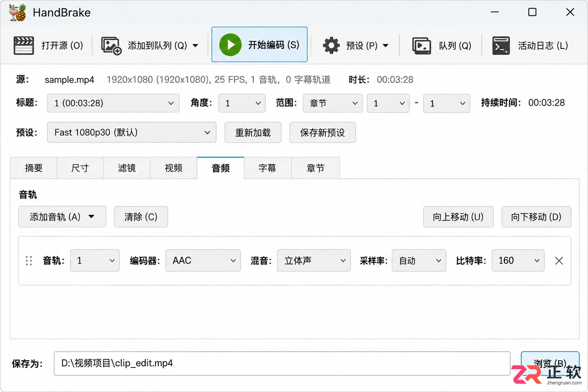This screenshot has height=392, width=588.
Task: Click the Open Source clapperboard icon
Action: (x=24, y=45)
